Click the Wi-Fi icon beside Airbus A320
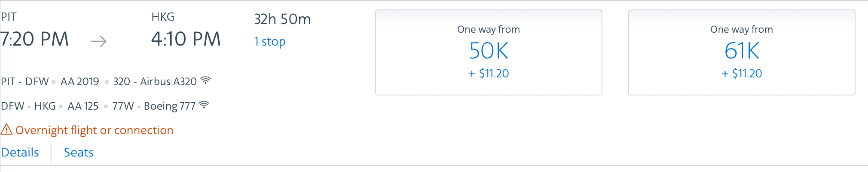 tap(206, 80)
